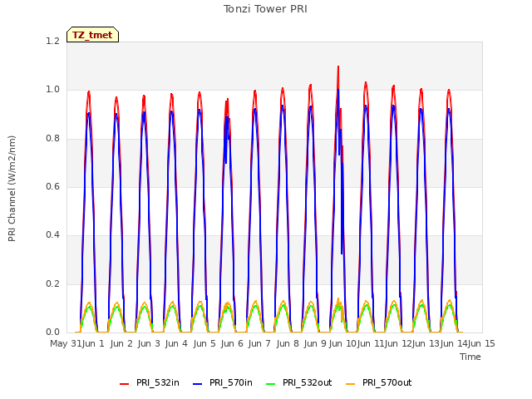Click the green PRI_532out legend swatch

coord(271,384)
